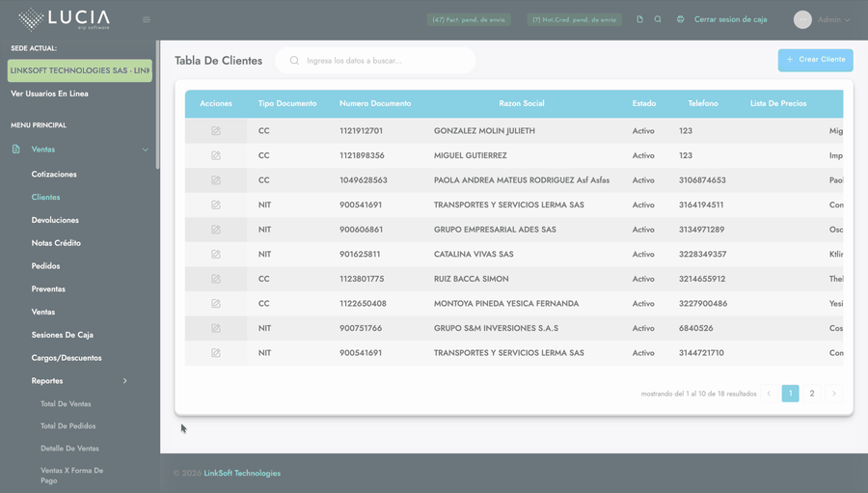Open the Admin user dropdown
Screen dimensions: 868x493
pyautogui.click(x=834, y=19)
